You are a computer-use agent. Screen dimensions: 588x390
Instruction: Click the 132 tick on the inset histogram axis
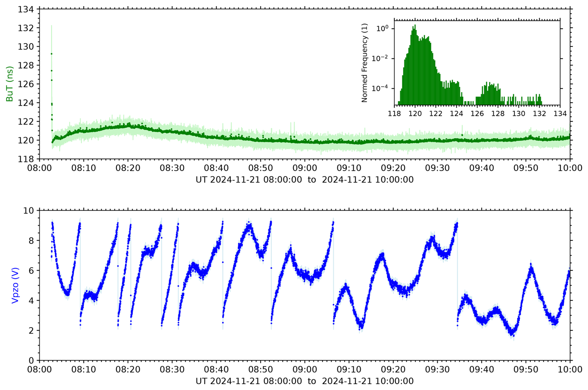pos(539,113)
